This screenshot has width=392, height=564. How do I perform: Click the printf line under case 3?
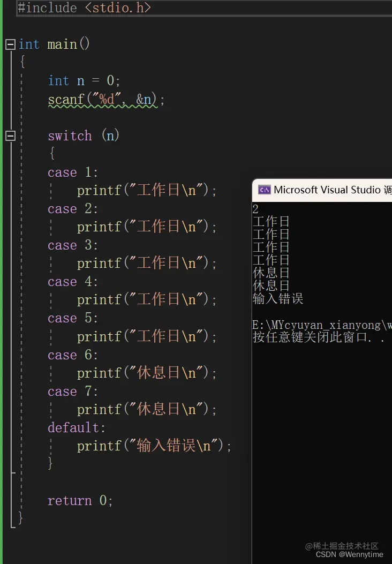tap(147, 264)
